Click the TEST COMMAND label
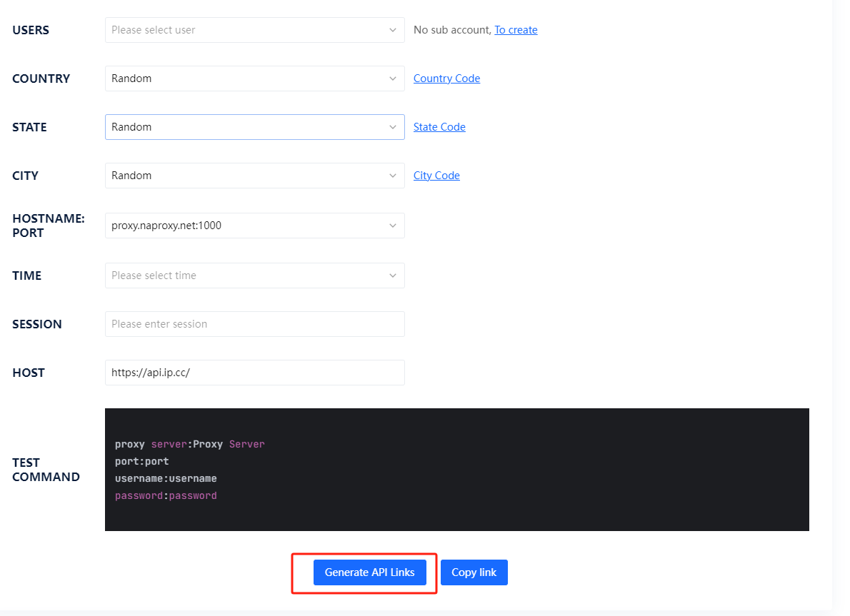Viewport: 850px width, 616px height. [46, 470]
